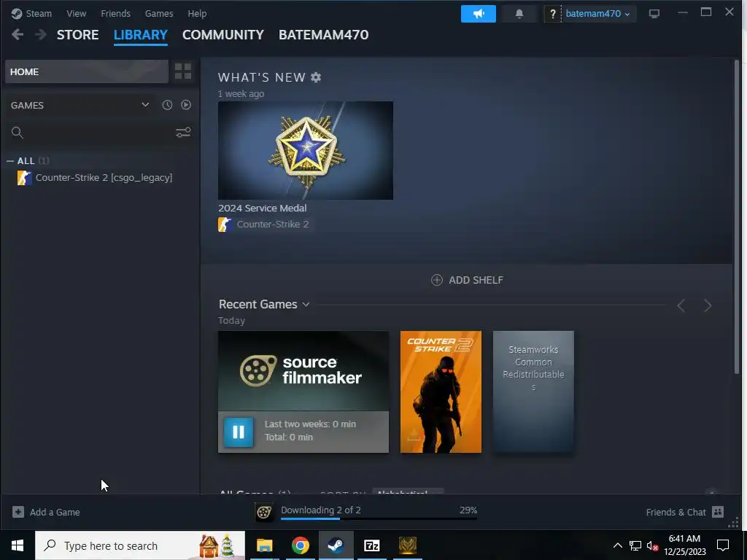Open the Windows Start menu

tap(18, 545)
